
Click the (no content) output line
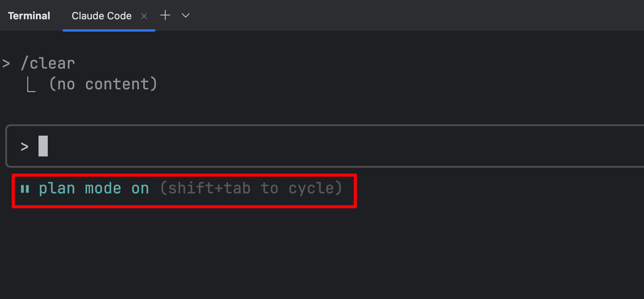coord(103,84)
